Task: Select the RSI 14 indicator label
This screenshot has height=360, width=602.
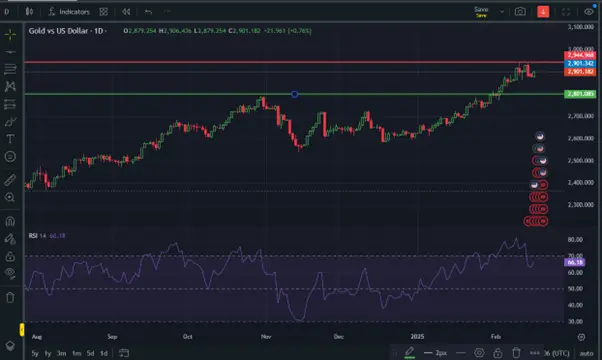Action: [37, 236]
